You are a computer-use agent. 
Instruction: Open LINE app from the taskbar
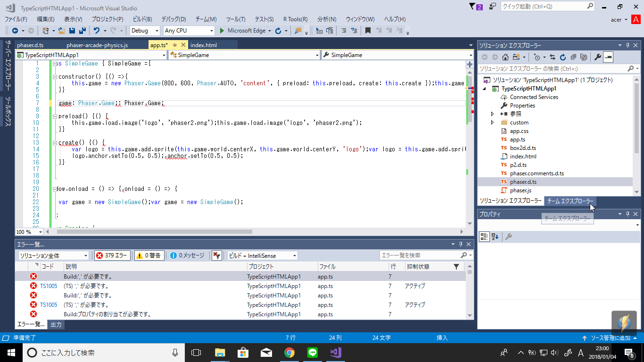coord(313,352)
